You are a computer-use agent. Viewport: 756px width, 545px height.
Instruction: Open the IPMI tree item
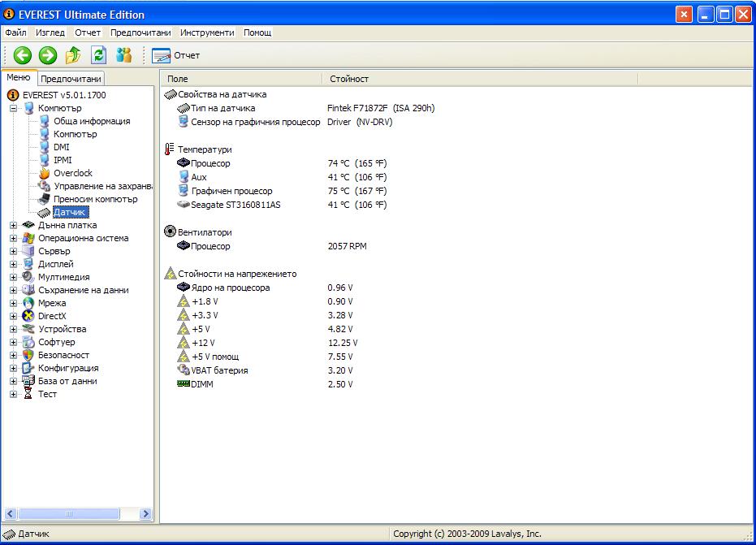click(63, 160)
